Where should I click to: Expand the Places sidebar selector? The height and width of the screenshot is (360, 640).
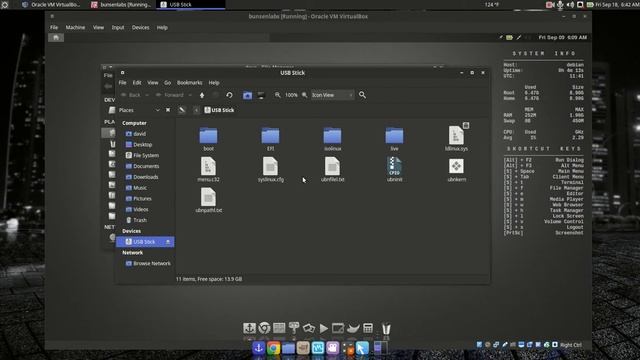click(157, 110)
